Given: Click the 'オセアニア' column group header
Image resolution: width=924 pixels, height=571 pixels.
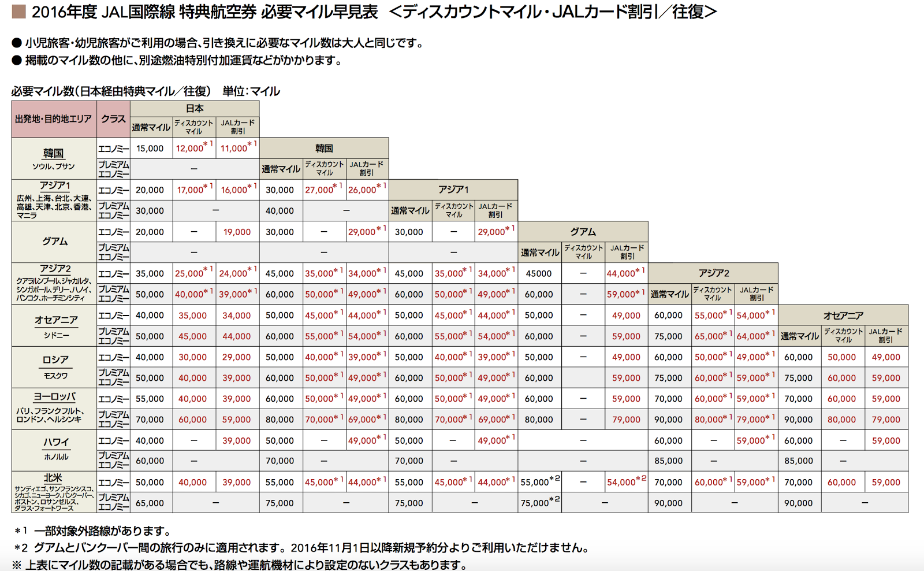Looking at the screenshot, I should pyautogui.click(x=843, y=316).
